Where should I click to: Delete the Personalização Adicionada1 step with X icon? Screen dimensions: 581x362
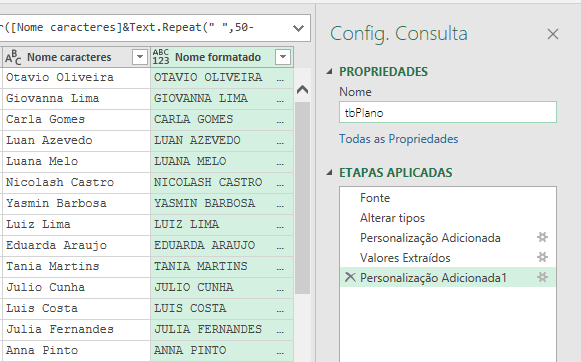(350, 277)
